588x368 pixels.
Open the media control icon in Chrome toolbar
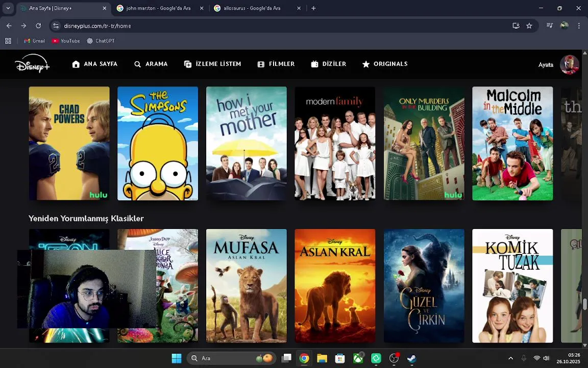tap(550, 26)
